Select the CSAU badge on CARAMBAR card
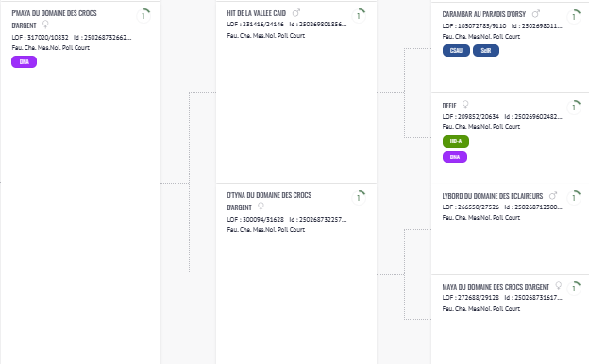This screenshot has width=589, height=364. pos(456,51)
